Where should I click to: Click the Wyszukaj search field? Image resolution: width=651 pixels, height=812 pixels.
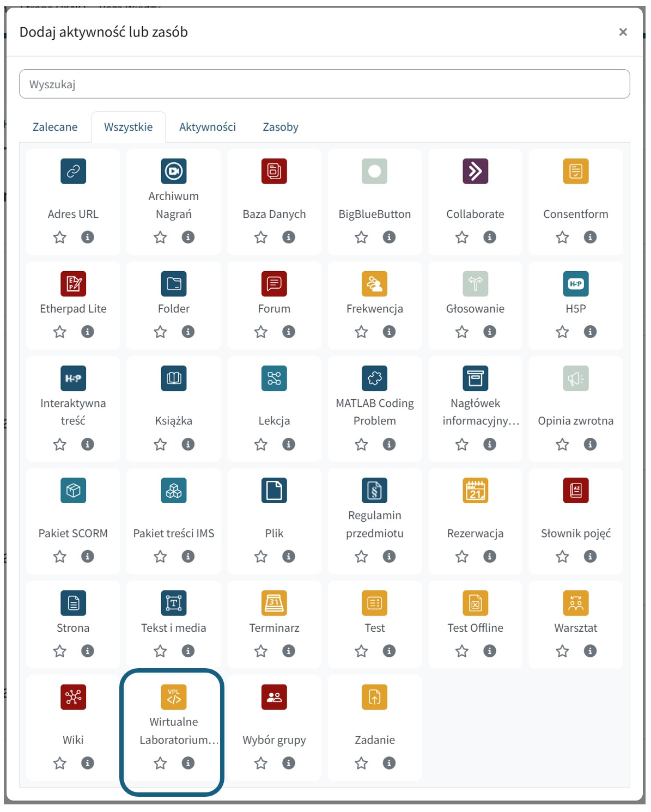[324, 84]
